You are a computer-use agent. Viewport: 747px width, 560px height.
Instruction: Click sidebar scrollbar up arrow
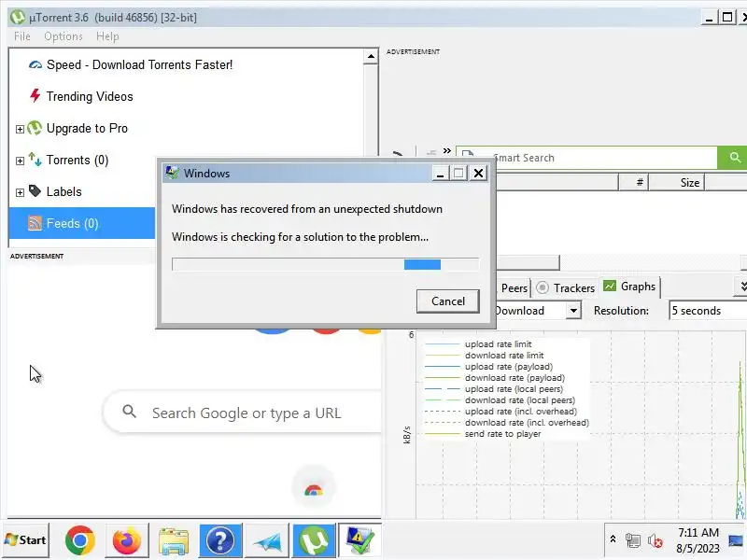click(371, 57)
